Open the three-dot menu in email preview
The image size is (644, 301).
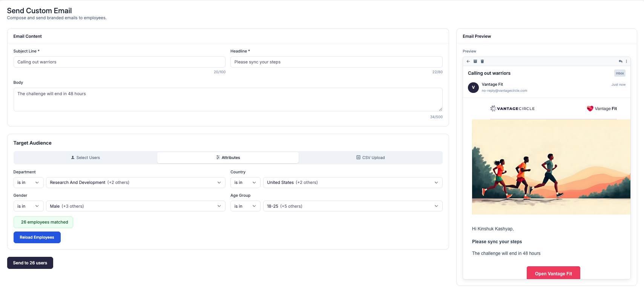click(626, 61)
